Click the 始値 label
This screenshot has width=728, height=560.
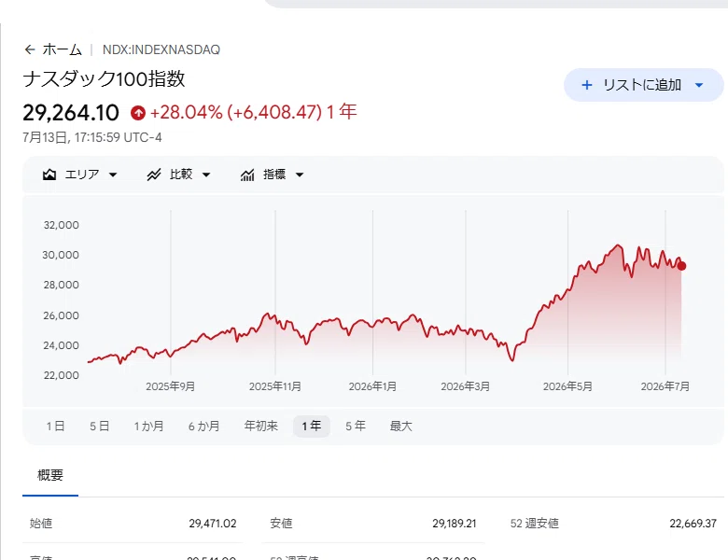coord(41,524)
